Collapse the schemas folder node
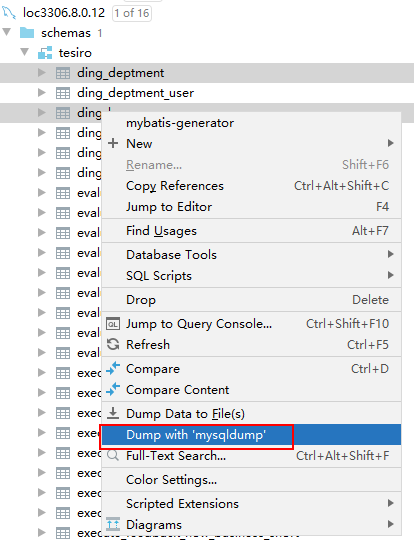This screenshot has height=547, width=414. tap(6, 33)
